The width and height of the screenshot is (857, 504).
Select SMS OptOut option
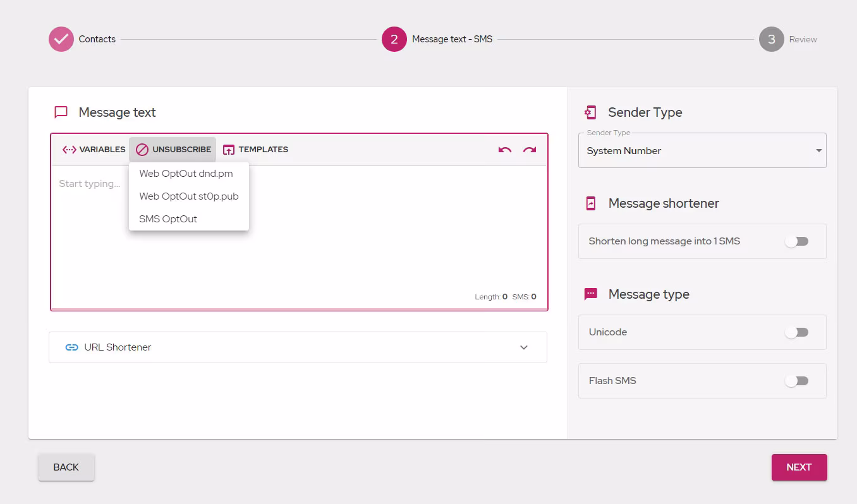[189, 219]
